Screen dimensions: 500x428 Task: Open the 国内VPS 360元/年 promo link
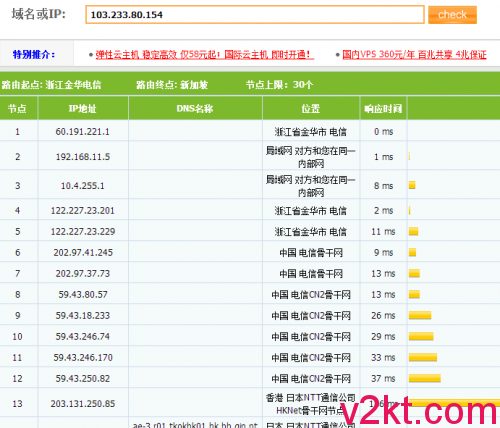pyautogui.click(x=414, y=54)
